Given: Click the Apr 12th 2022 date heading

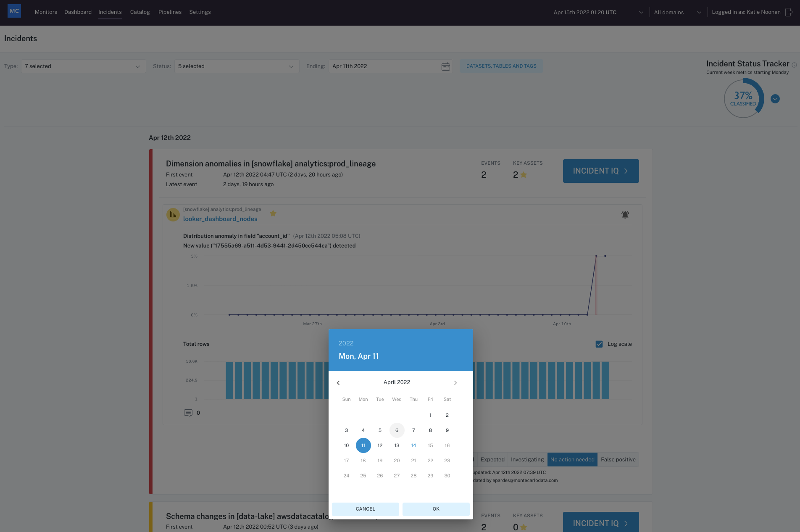Looking at the screenshot, I should click(170, 138).
